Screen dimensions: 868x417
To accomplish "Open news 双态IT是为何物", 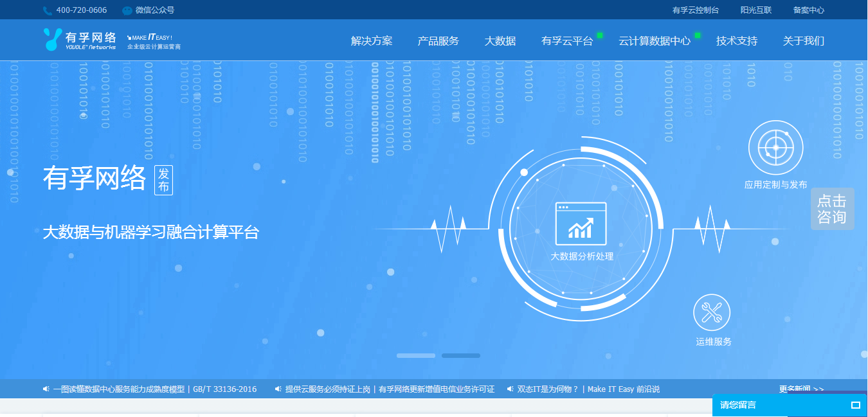I will [588, 389].
